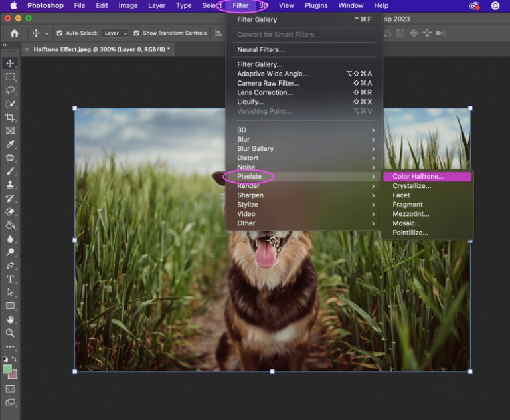
Task: Click the green foreground color swatch
Action: 7,369
